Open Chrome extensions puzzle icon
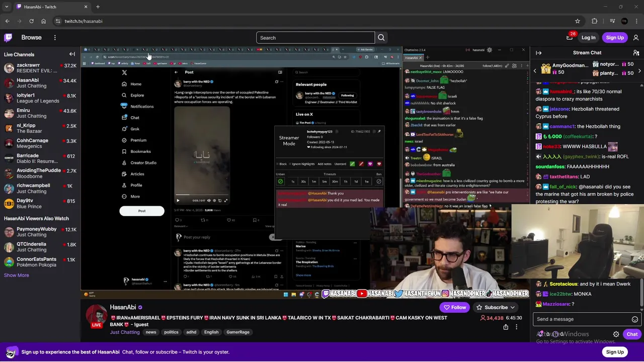 594,21
